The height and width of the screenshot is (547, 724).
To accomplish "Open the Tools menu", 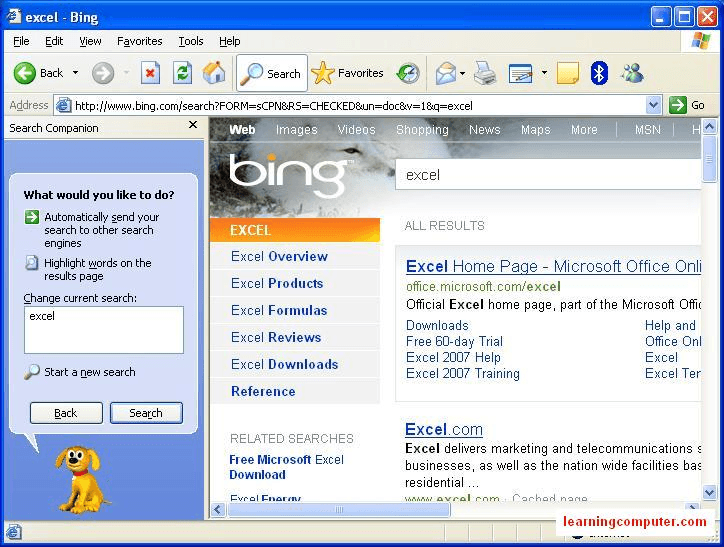I will (x=190, y=41).
